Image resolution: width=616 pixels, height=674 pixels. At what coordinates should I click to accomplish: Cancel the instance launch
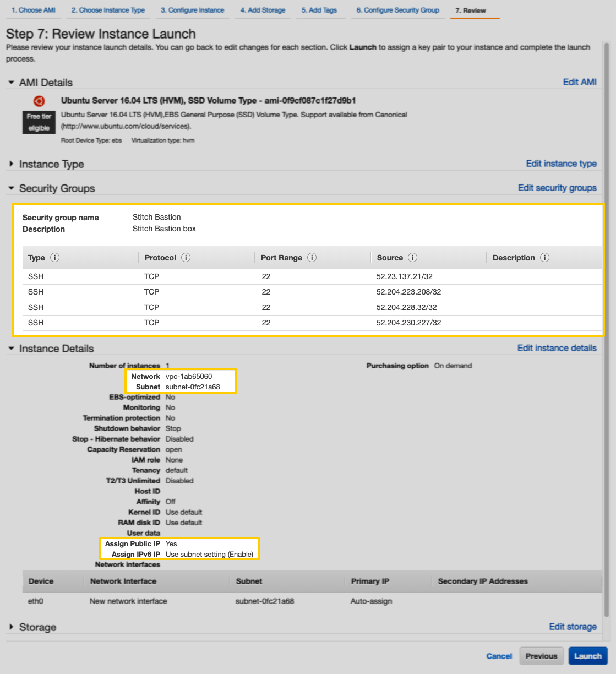point(499,656)
